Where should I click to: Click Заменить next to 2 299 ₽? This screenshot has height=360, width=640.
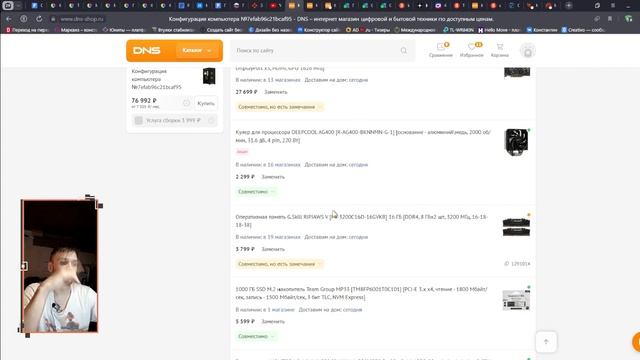[x=273, y=177]
